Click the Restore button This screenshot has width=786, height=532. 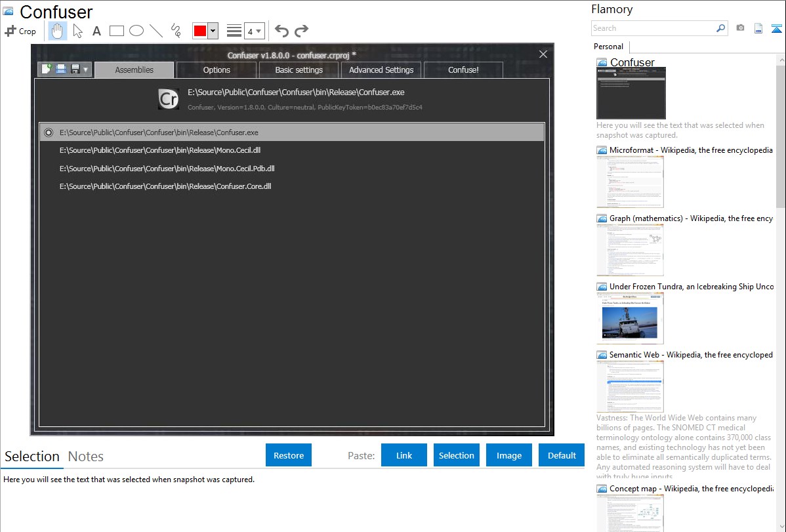point(289,455)
